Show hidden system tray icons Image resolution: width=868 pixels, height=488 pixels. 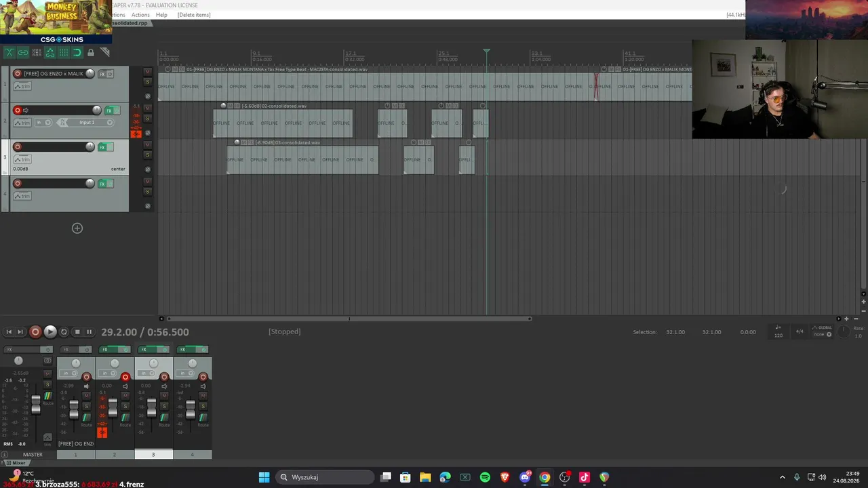point(783,477)
